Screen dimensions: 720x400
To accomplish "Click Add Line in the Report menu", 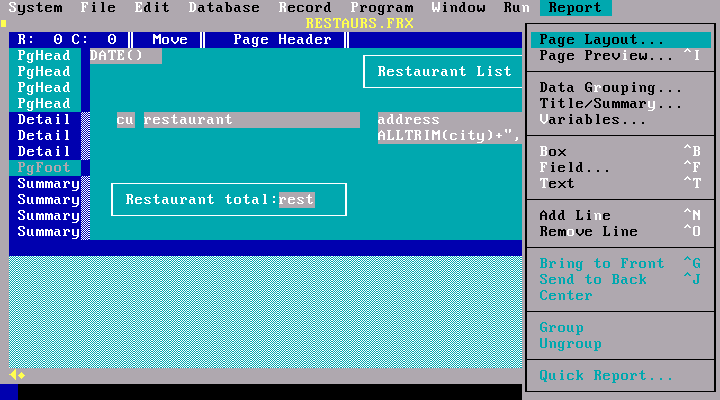I will pos(574,216).
